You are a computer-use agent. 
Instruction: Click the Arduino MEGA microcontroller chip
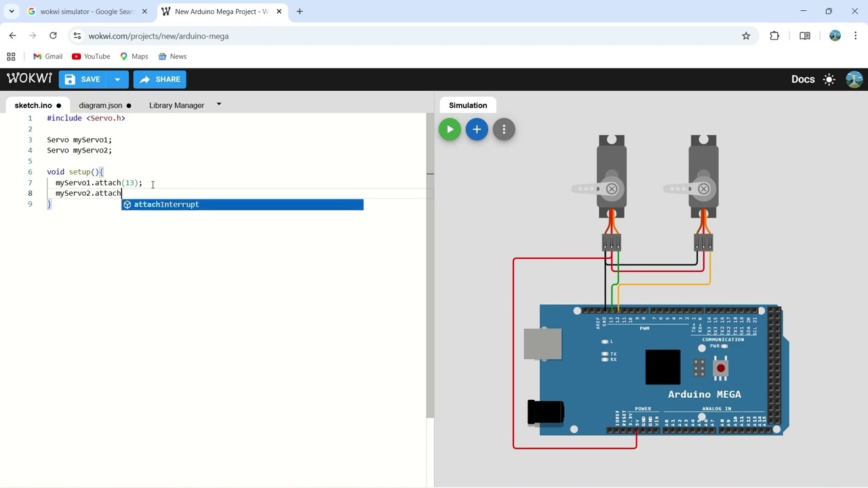coord(663,367)
